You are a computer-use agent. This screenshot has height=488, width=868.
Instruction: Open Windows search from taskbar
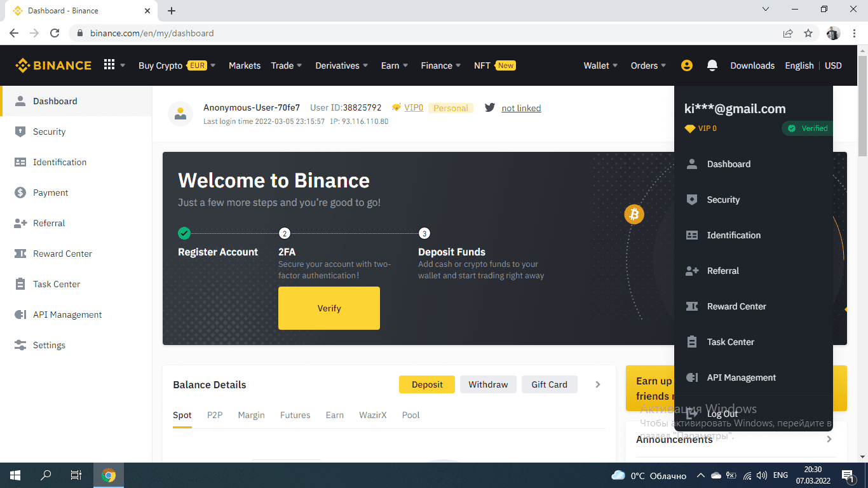tap(46, 475)
